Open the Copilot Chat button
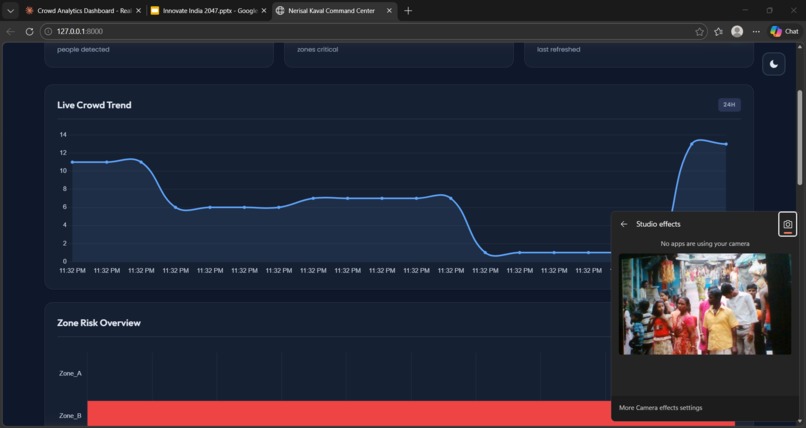The width and height of the screenshot is (806, 428). (784, 31)
